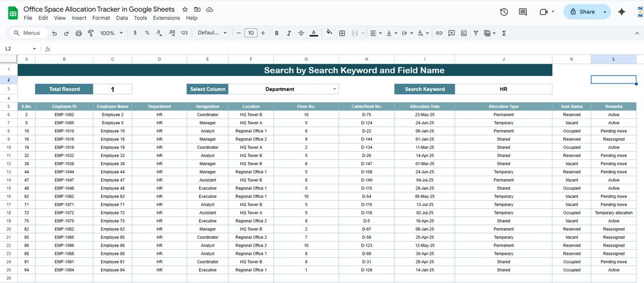
Task: Click the insert link icon
Action: pyautogui.click(x=439, y=33)
